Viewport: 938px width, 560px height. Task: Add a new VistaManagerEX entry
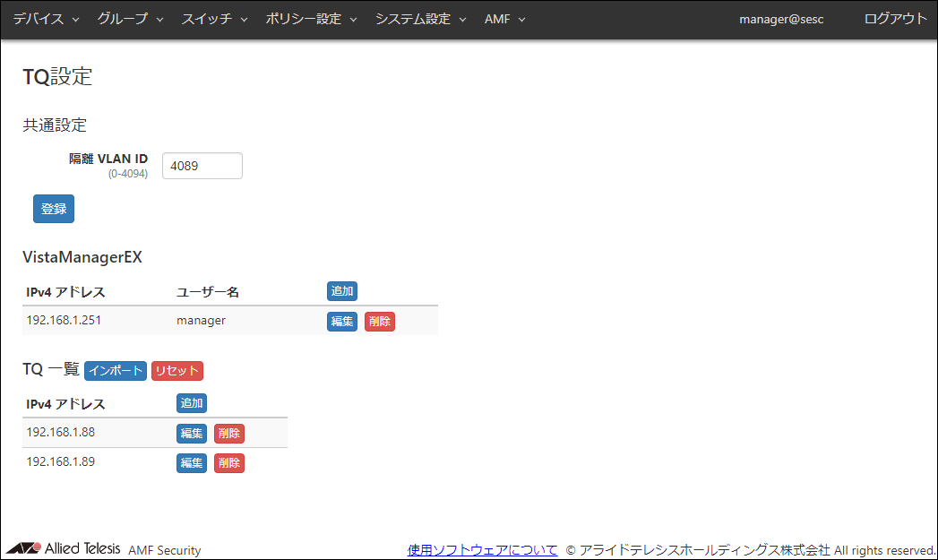(342, 291)
